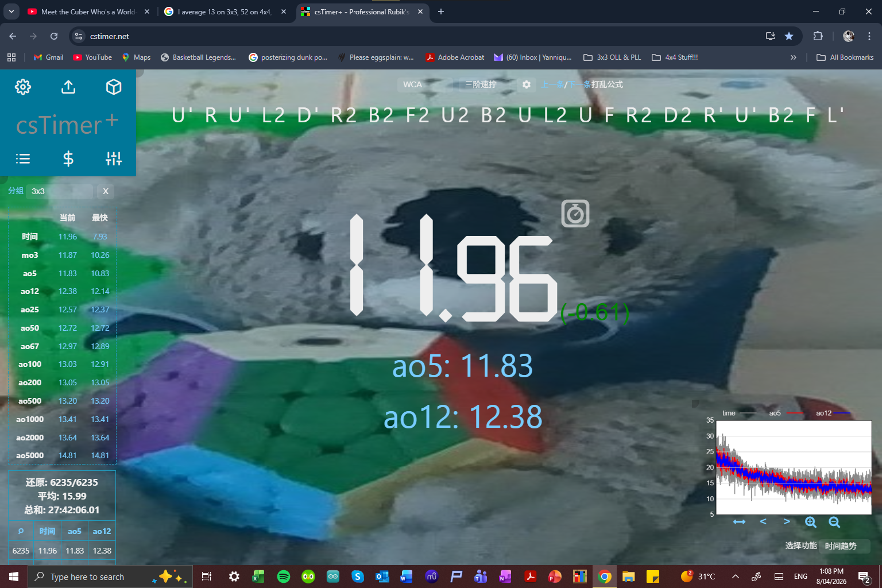This screenshot has width=882, height=588.
Task: Open the All Bookmarks folder
Action: (845, 57)
